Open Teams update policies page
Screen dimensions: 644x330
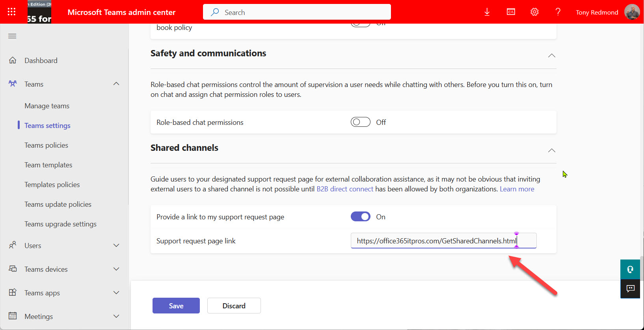(58, 204)
